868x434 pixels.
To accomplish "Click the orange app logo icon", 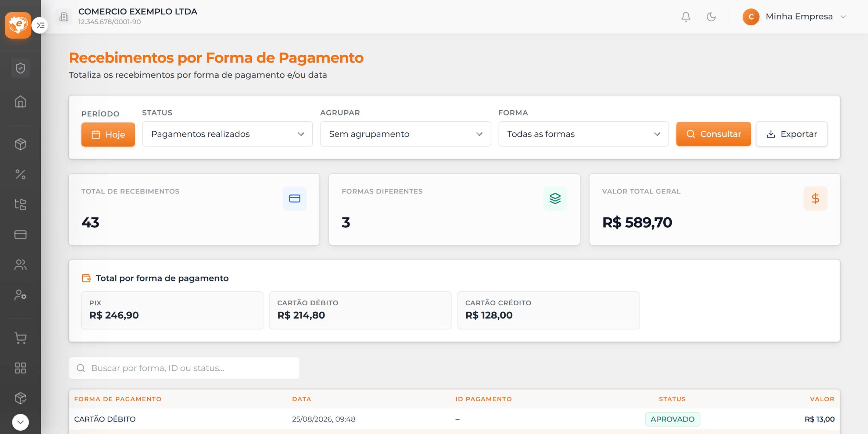I will pyautogui.click(x=18, y=25).
